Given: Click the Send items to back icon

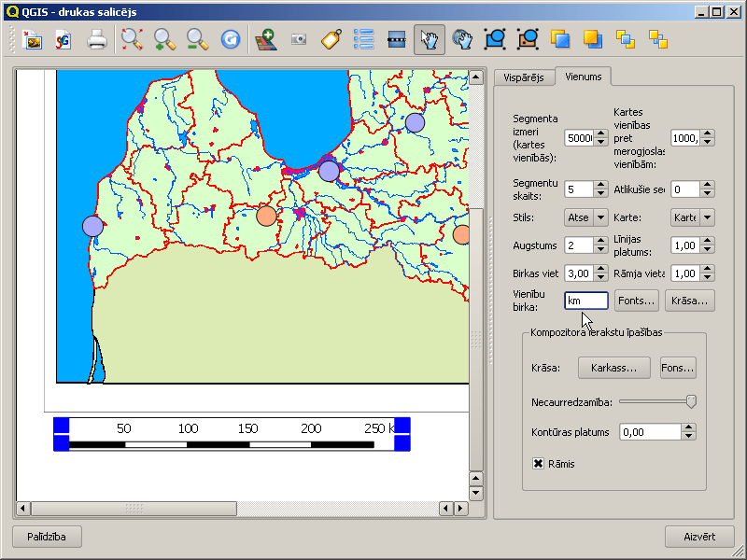Looking at the screenshot, I should 658,40.
